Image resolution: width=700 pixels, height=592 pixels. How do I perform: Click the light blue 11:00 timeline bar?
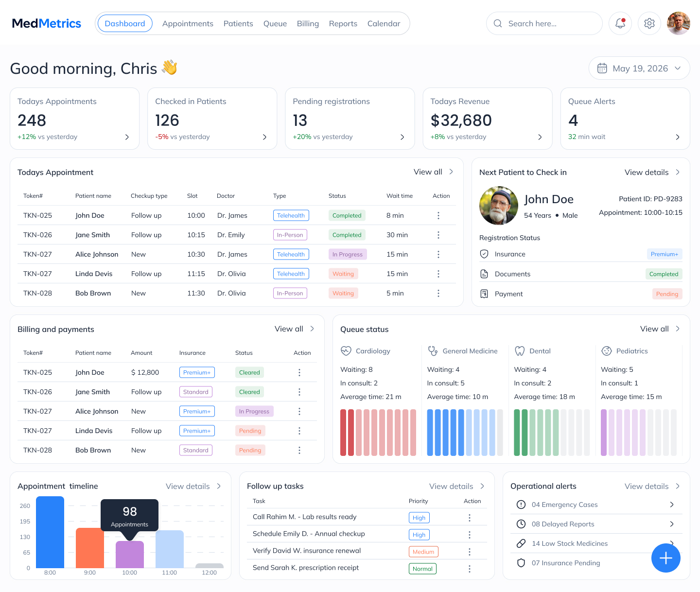pos(170,549)
